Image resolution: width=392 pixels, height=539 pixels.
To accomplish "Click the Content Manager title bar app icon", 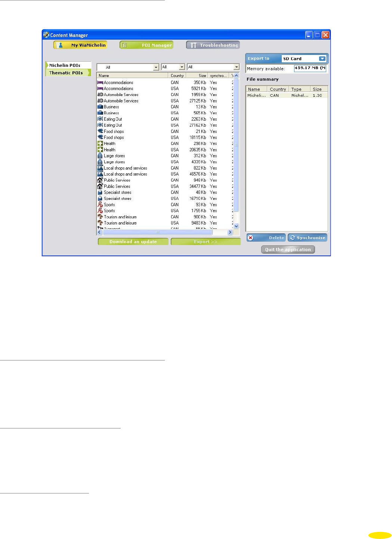I will [46, 35].
